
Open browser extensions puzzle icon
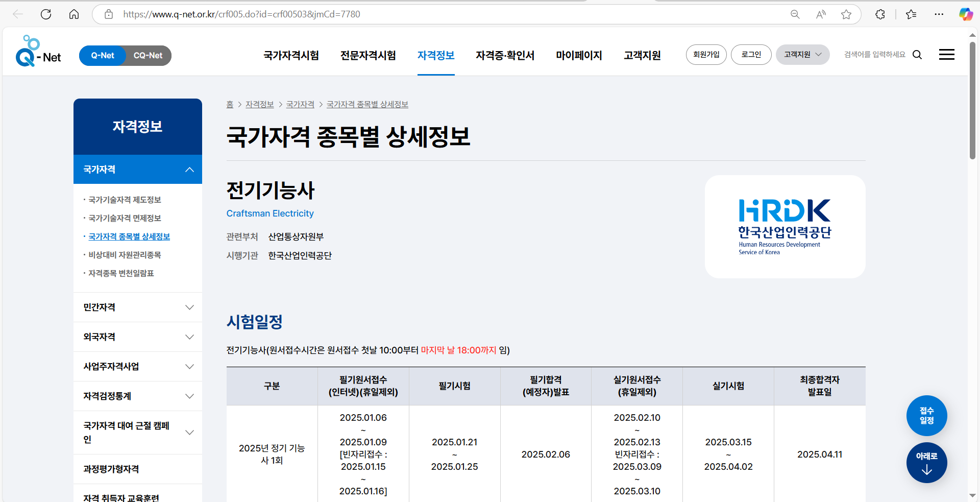880,14
